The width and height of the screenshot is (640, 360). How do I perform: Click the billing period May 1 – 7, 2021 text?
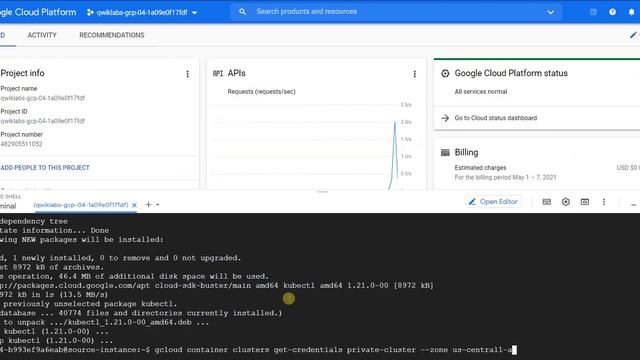click(505, 178)
